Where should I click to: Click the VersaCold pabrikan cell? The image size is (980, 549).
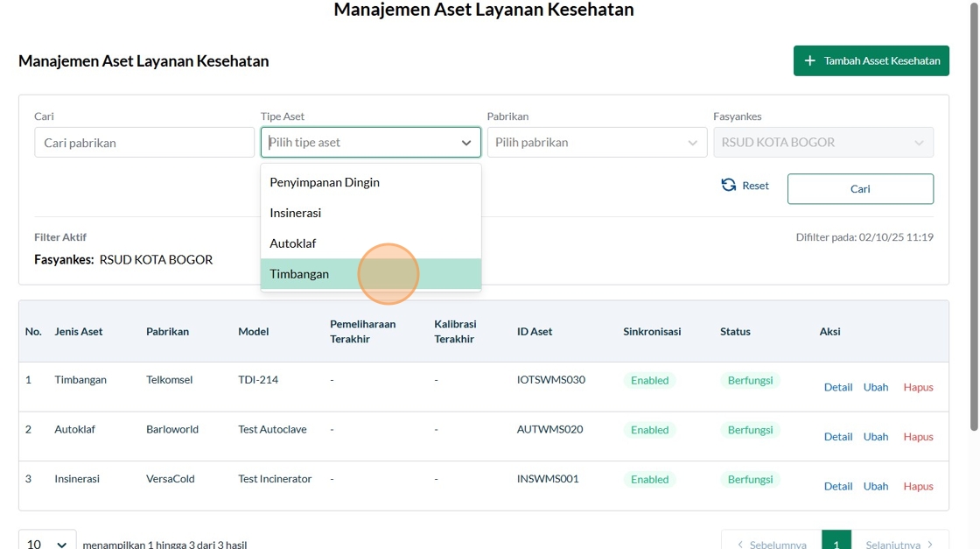[170, 478]
